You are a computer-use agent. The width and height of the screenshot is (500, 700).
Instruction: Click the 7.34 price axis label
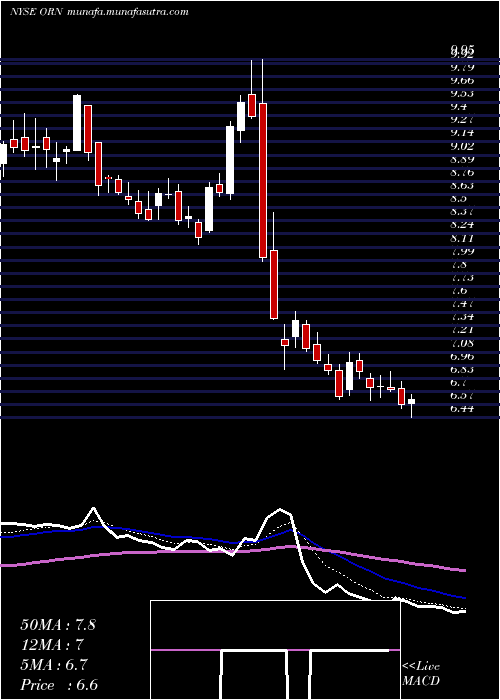click(462, 317)
